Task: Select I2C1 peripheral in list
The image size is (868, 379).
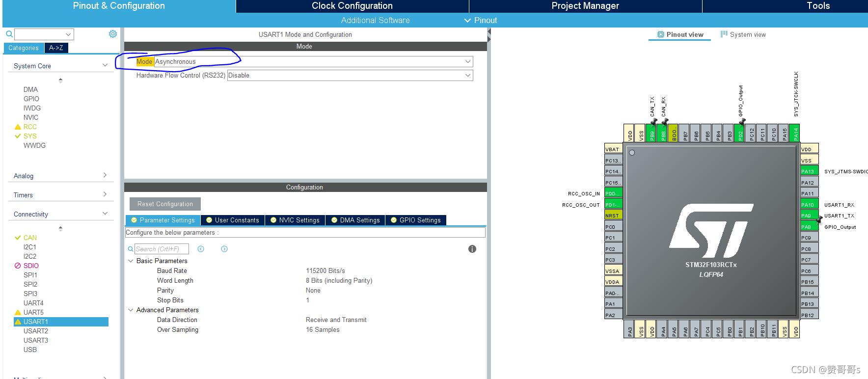Action: click(30, 247)
